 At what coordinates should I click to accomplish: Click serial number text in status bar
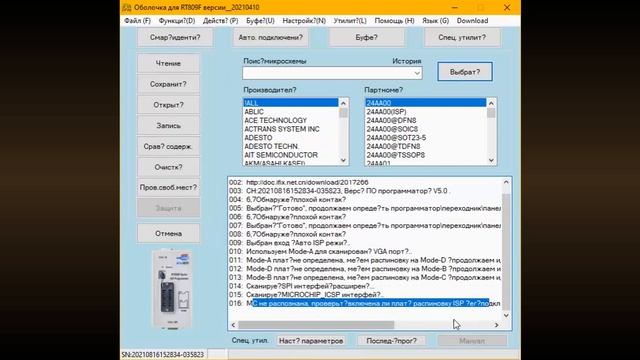163,355
